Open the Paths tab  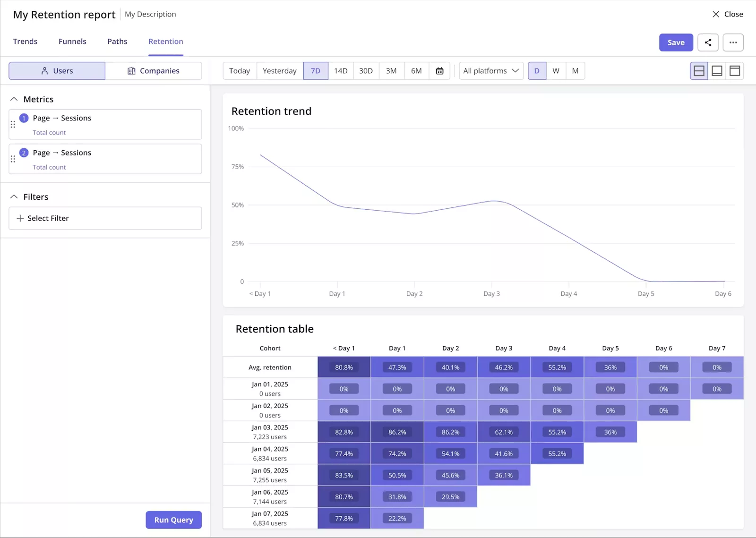point(117,42)
